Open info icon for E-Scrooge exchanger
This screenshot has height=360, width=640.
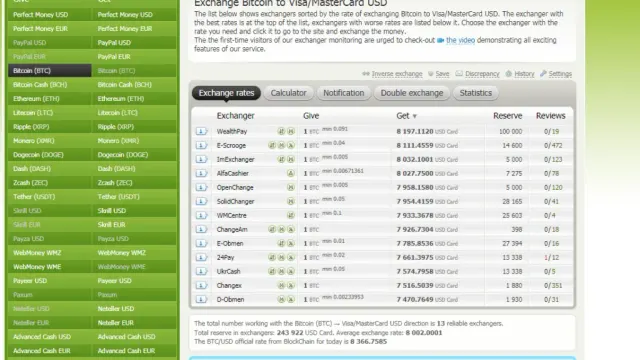[x=201, y=145]
